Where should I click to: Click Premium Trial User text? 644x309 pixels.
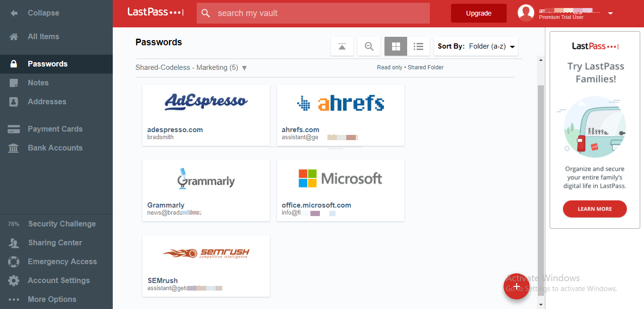tap(561, 17)
